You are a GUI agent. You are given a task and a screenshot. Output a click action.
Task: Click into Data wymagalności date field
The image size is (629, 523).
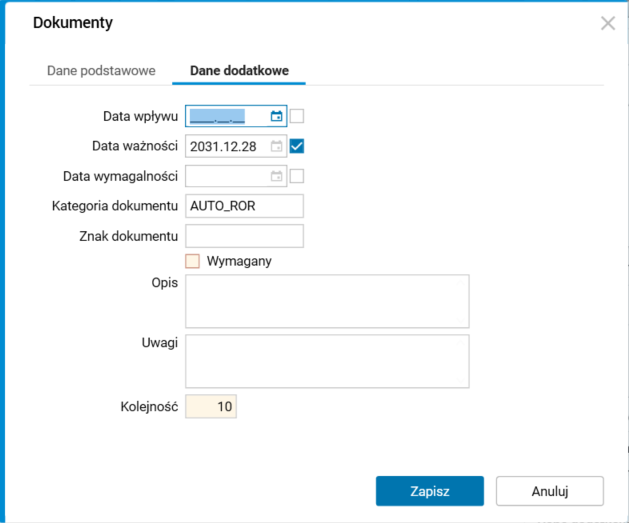tap(227, 176)
